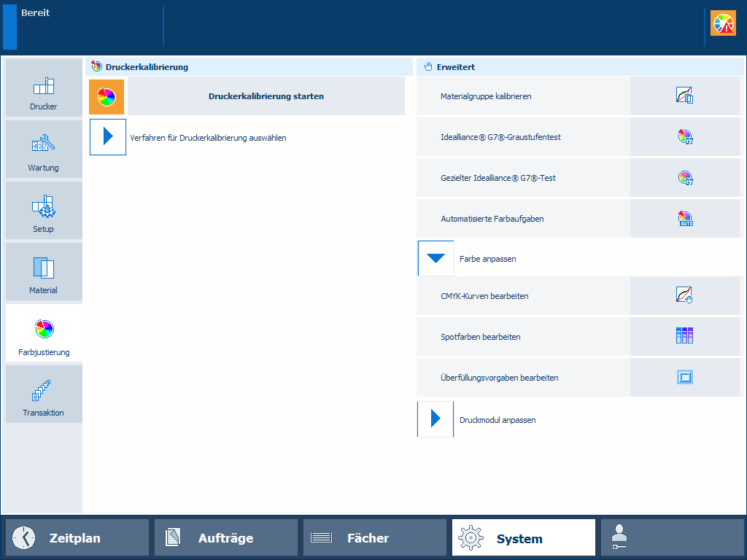
Task: Collapse the Farbe anpassen section
Action: click(436, 259)
